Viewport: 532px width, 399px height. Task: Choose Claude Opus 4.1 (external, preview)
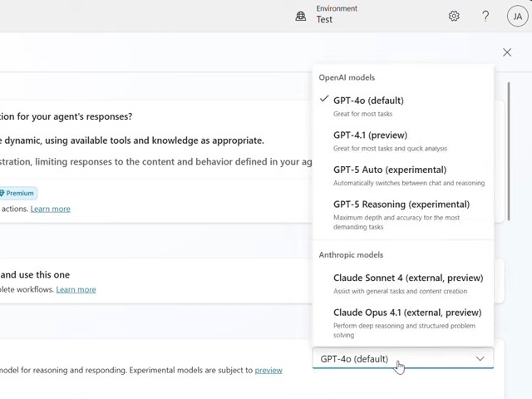point(406,313)
